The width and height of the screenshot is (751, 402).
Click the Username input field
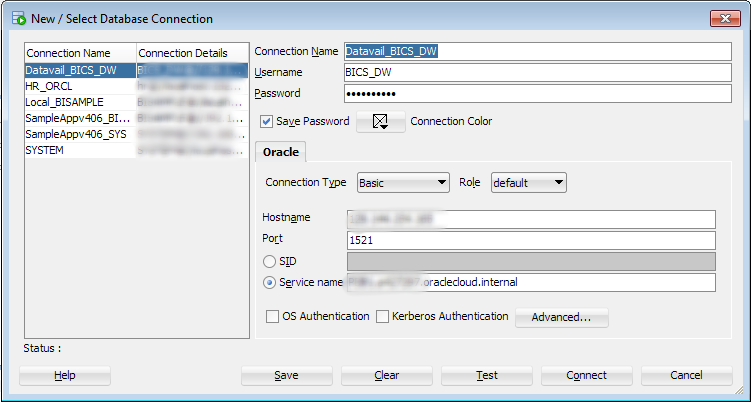tap(538, 72)
